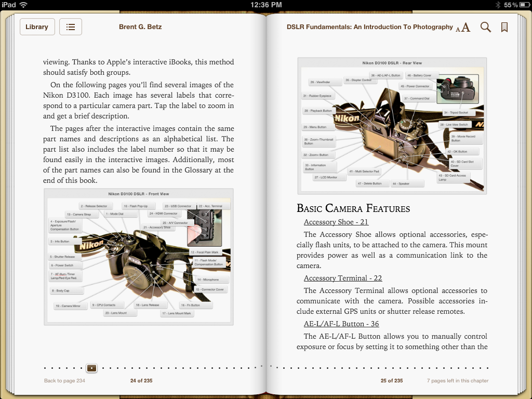Tap the 41 - Multi Selector Pad label
This screenshot has height=399, width=532.
tap(364, 171)
